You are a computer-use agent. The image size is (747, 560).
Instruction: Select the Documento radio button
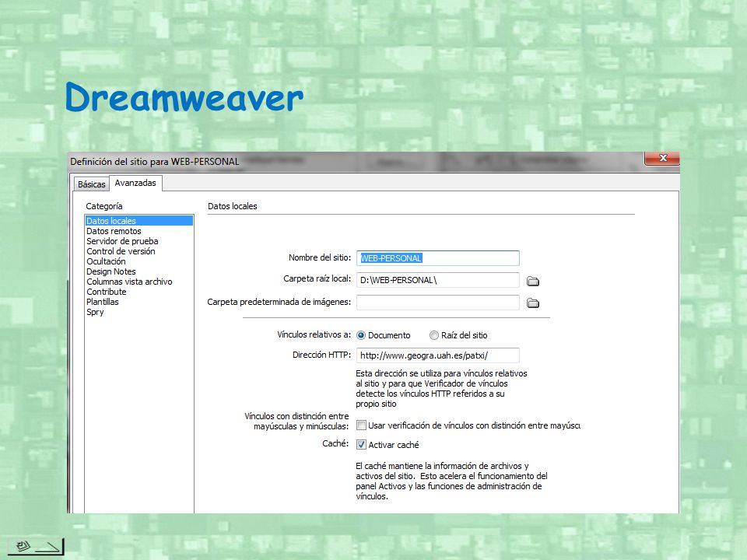361,335
